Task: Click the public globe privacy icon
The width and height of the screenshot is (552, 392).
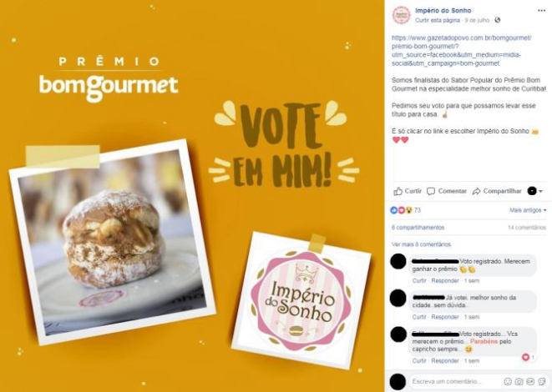Action: 497,20
